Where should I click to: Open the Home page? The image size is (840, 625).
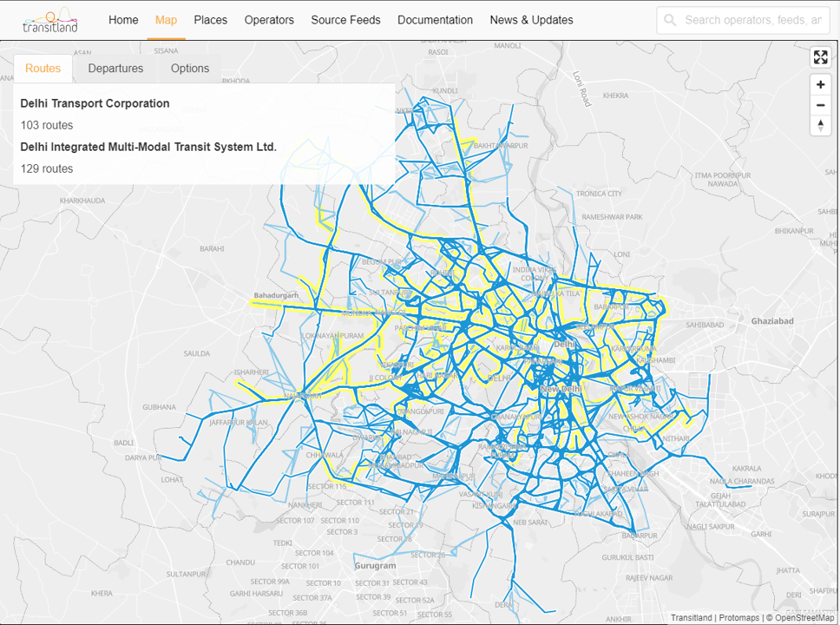pos(123,20)
